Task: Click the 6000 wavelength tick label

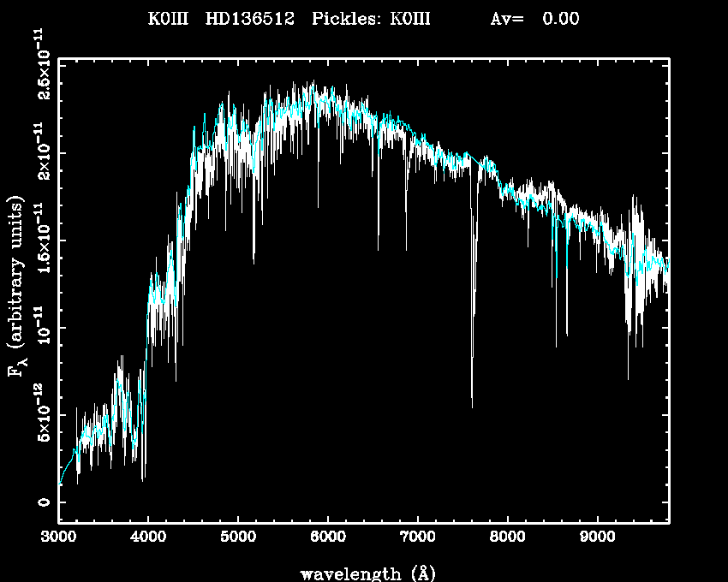Action: pos(327,539)
